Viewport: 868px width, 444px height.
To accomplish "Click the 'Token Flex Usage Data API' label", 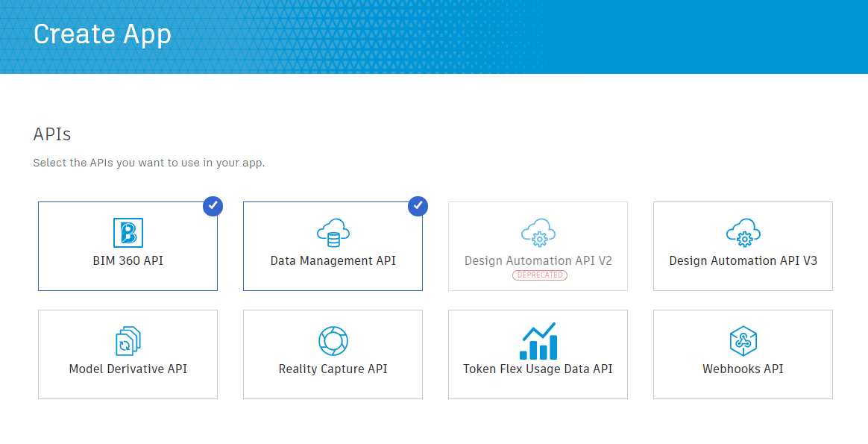I will (538, 369).
